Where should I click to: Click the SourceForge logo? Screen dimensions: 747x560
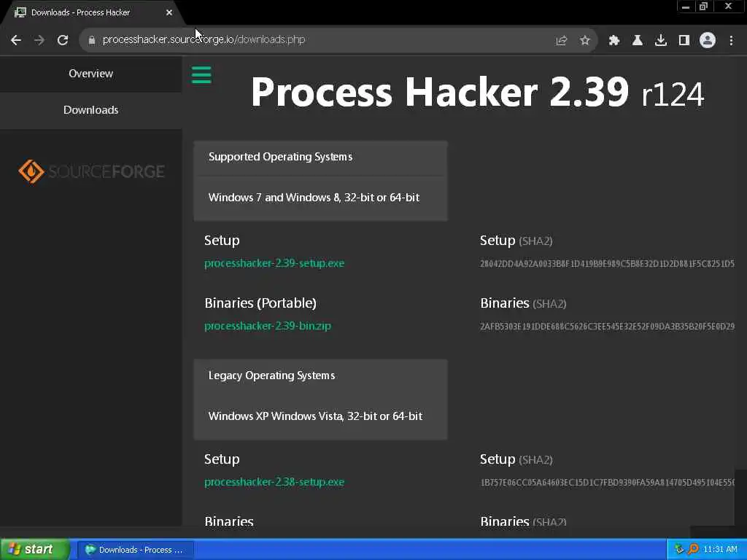click(x=91, y=171)
